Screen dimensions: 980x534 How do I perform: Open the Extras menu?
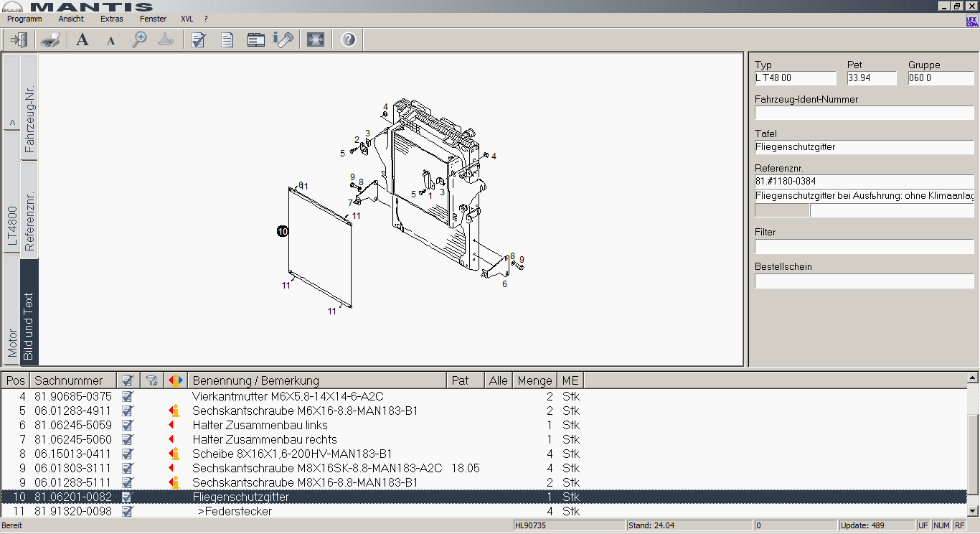(112, 19)
